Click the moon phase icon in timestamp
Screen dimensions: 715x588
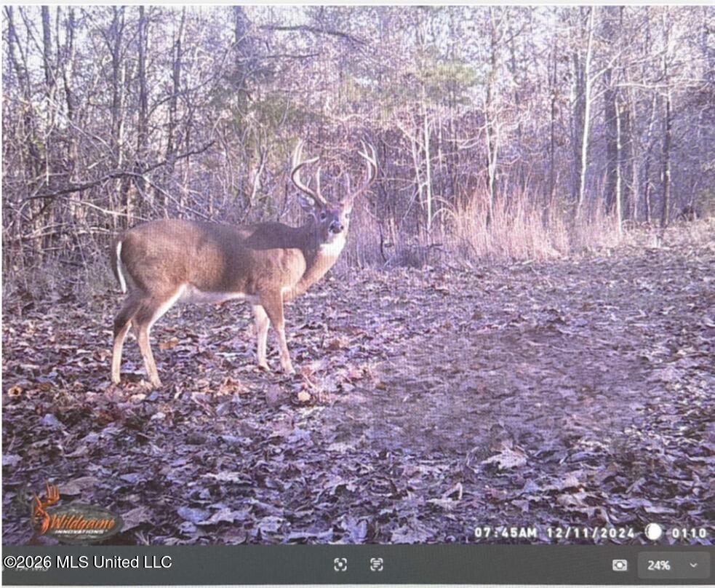[x=654, y=531]
